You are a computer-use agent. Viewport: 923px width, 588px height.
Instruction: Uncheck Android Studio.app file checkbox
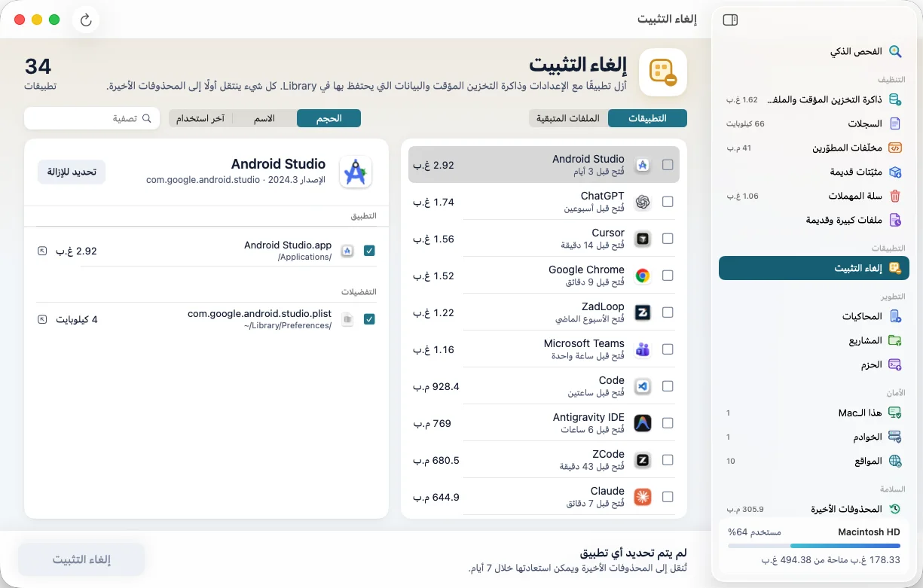pyautogui.click(x=369, y=251)
